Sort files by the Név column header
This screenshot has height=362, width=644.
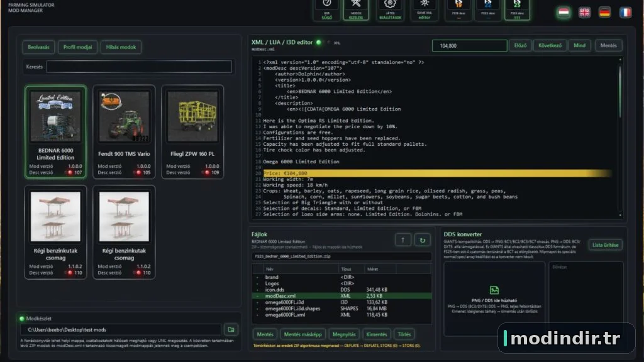tap(301, 269)
